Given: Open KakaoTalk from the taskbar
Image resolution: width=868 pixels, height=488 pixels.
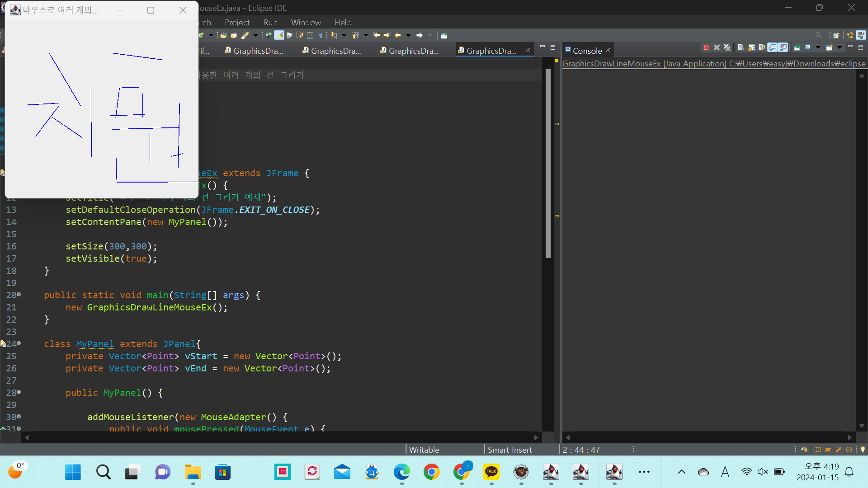Looking at the screenshot, I should [491, 472].
